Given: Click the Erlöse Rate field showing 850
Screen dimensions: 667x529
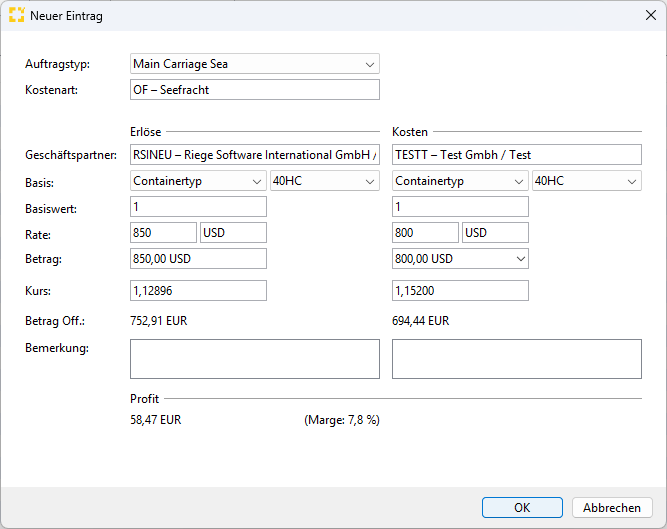Looking at the screenshot, I should tap(163, 233).
